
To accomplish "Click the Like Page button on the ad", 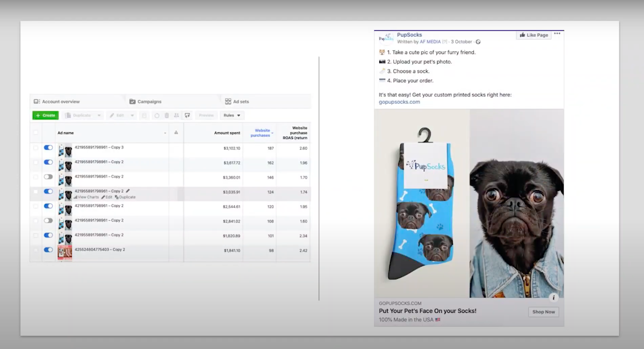I will 534,35.
